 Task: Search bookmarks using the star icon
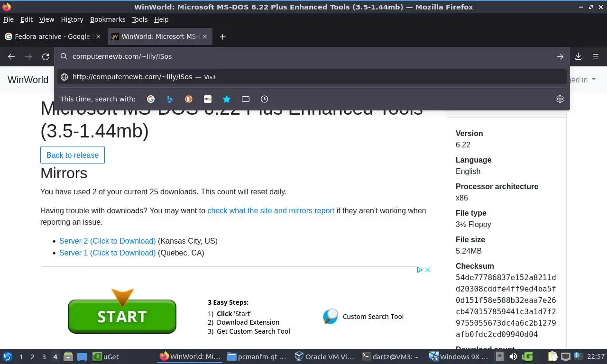(x=227, y=99)
